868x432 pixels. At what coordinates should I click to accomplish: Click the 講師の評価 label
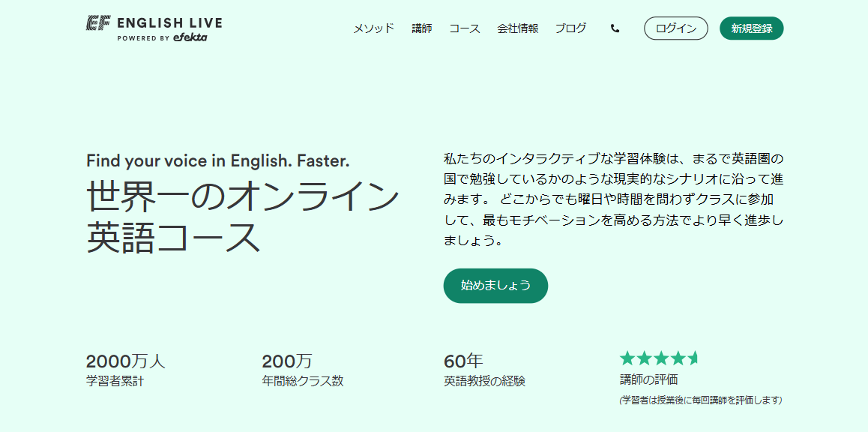point(648,379)
